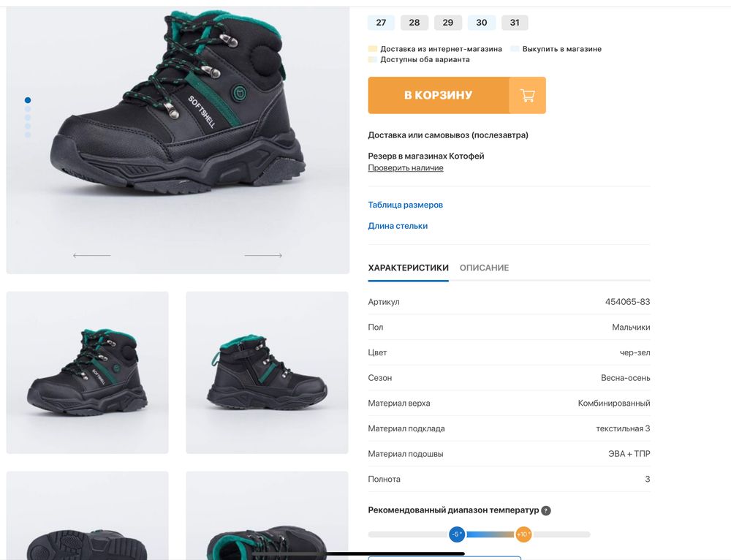The width and height of the screenshot is (731, 560).
Task: Click the +10° temperature slider handle
Action: pos(523,534)
